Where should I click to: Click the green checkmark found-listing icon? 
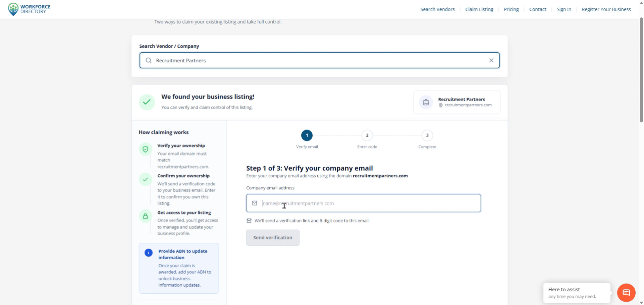click(147, 102)
